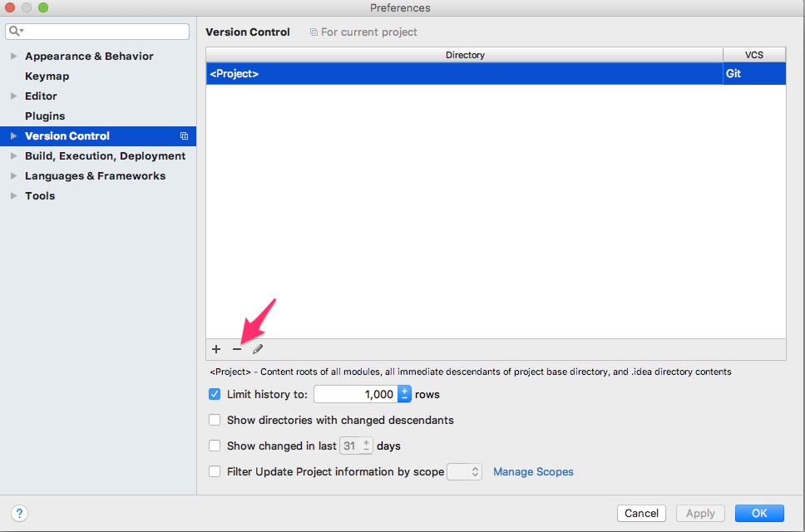The width and height of the screenshot is (805, 532).
Task: Click the history rows stepper arrows
Action: pyautogui.click(x=404, y=394)
